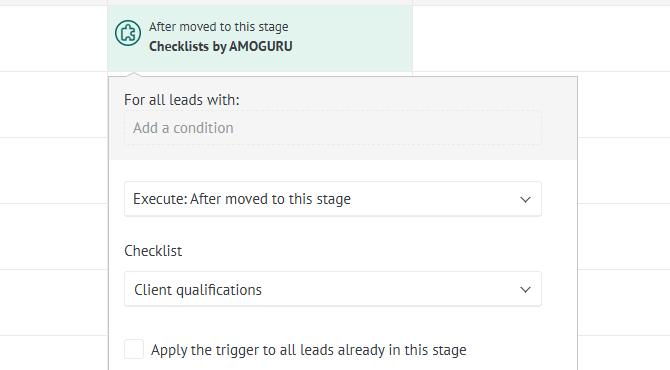Viewport: 670px width, 370px height.
Task: Click the chevron arrow in the Execute dropdown
Action: 525,200
